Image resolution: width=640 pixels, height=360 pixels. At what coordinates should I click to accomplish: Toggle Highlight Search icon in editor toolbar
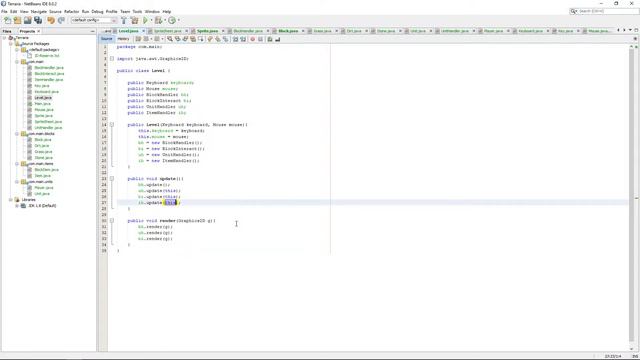[193, 39]
